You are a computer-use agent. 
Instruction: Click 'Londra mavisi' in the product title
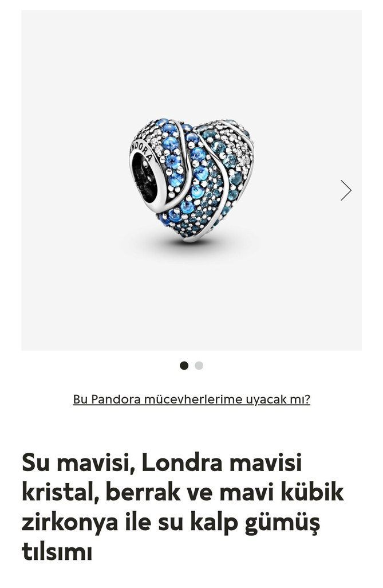[x=222, y=462]
